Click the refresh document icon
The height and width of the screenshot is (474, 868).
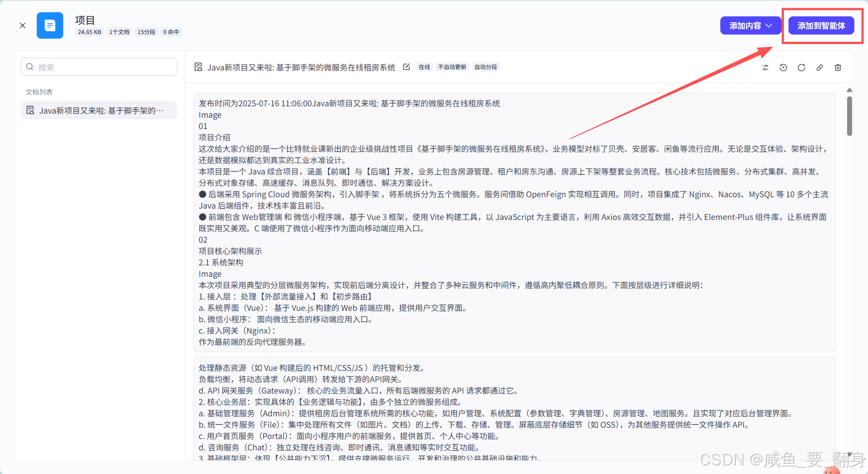(x=802, y=68)
